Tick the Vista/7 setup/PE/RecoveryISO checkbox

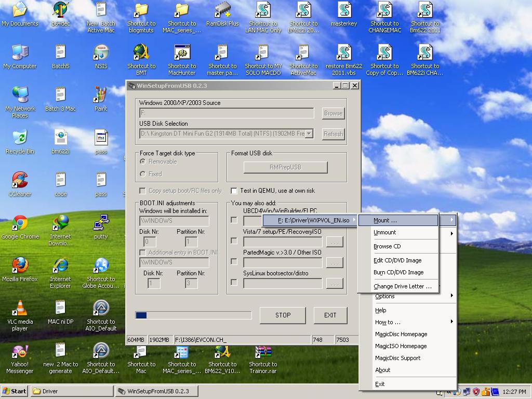point(234,241)
